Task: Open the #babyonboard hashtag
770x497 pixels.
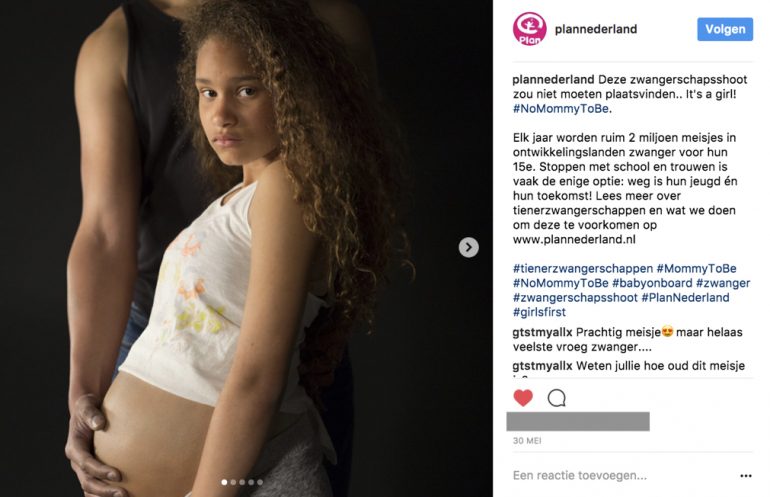Action: click(x=652, y=283)
